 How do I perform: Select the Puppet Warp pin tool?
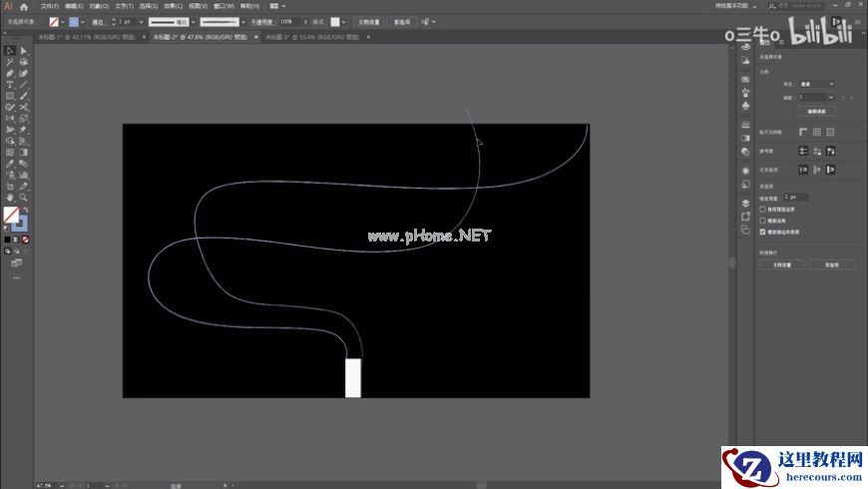(23, 130)
